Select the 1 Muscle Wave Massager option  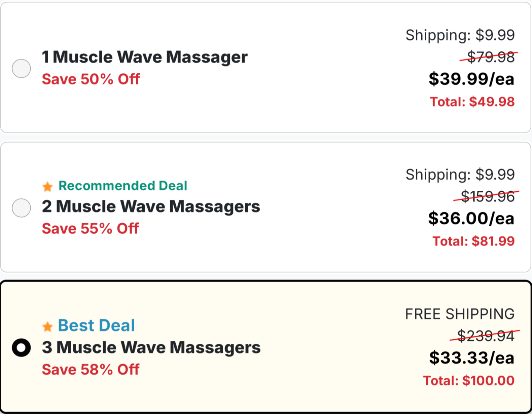tap(21, 68)
